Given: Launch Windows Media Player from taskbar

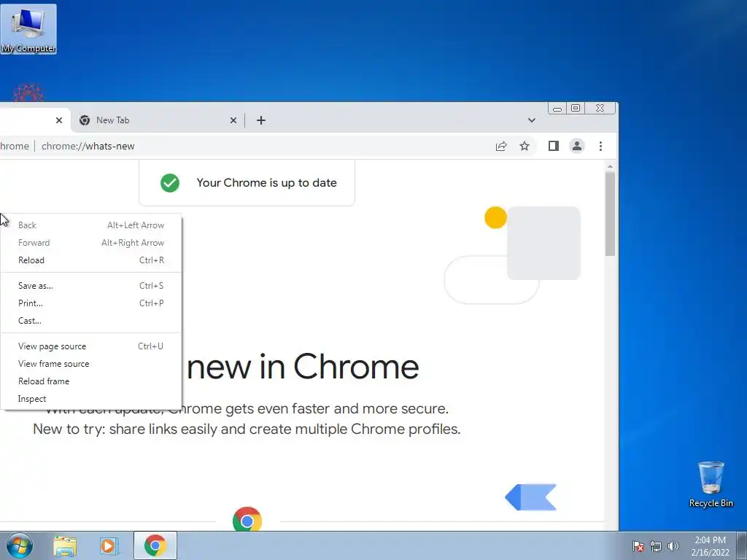Looking at the screenshot, I should click(x=109, y=546).
